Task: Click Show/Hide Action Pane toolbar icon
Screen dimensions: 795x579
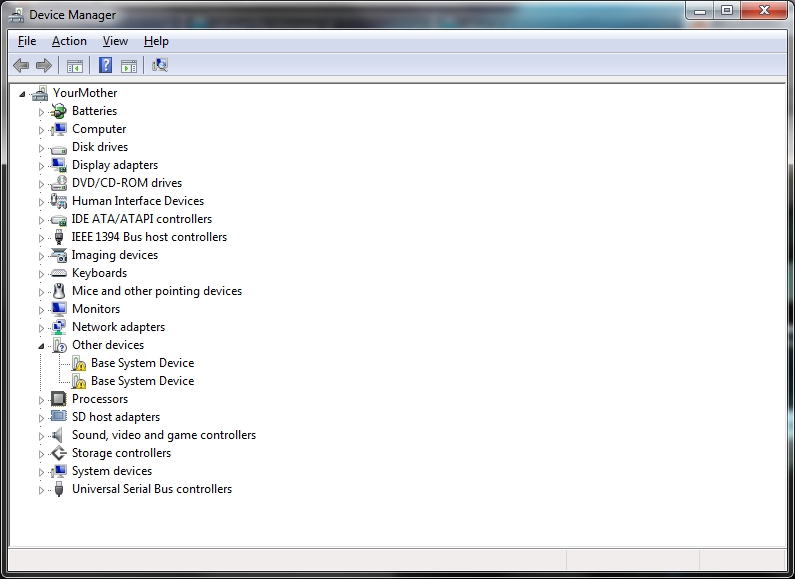Action: [x=129, y=65]
